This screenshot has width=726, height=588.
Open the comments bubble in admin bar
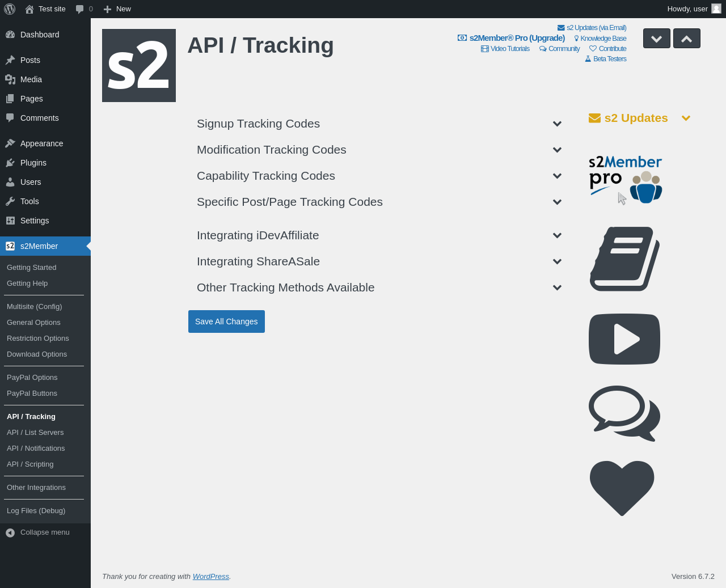[x=84, y=9]
